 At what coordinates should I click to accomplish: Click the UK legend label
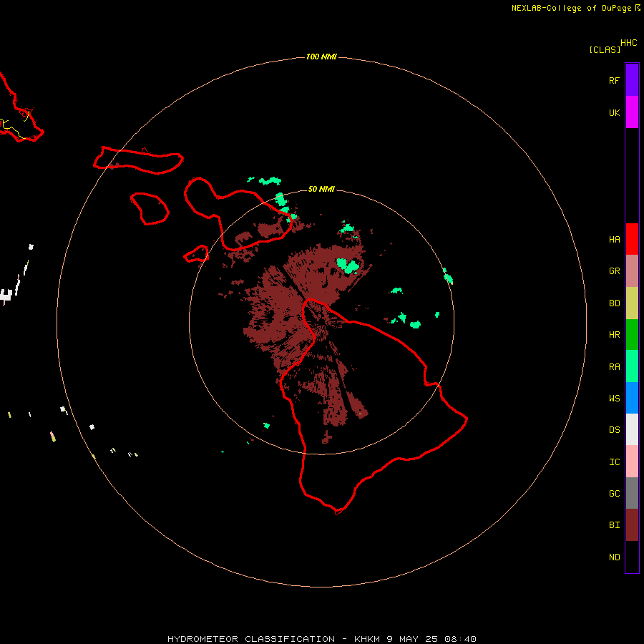click(x=614, y=112)
